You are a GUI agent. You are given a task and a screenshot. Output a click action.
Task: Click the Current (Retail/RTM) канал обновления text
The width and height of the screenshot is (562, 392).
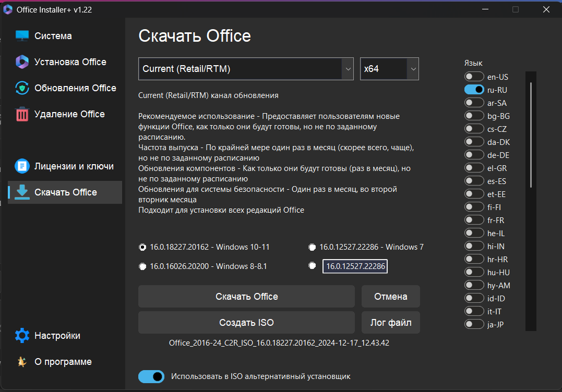click(x=208, y=95)
